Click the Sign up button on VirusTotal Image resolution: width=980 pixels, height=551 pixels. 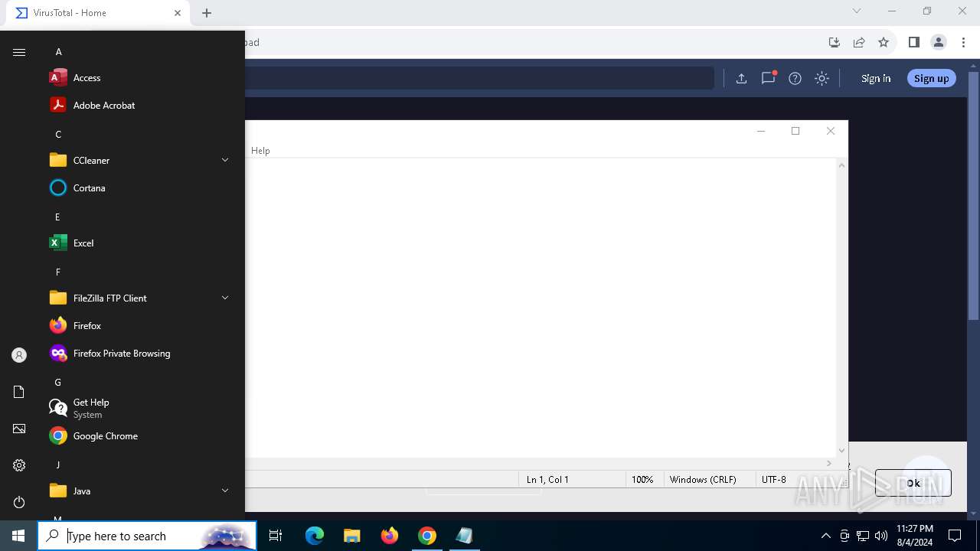(x=931, y=78)
